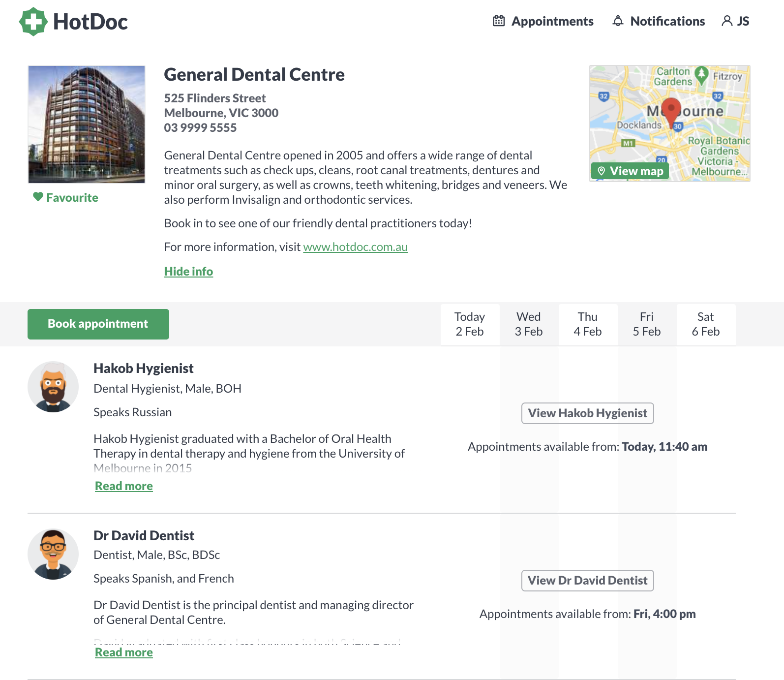Click Hakob Hygienist's bearded avatar
This screenshot has width=784, height=680.
click(x=53, y=387)
